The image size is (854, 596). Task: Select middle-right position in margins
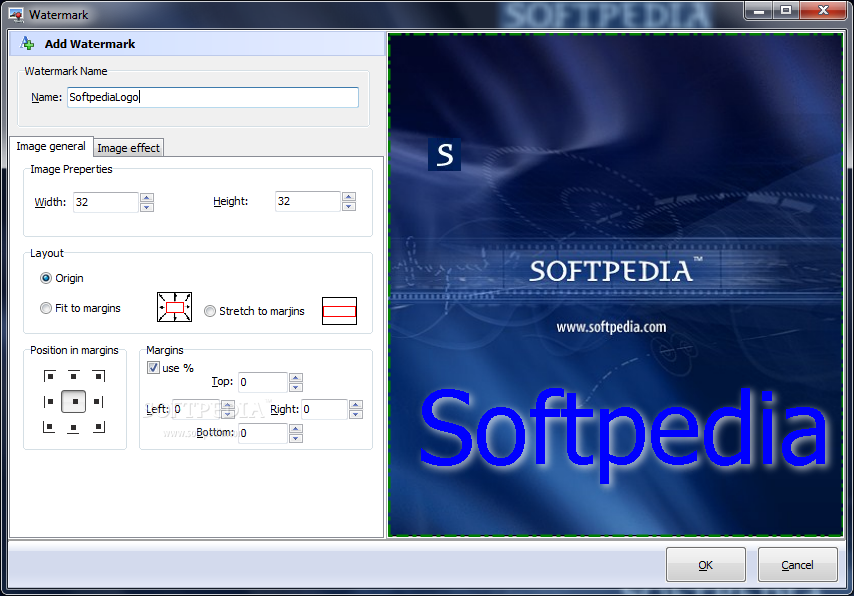click(99, 402)
